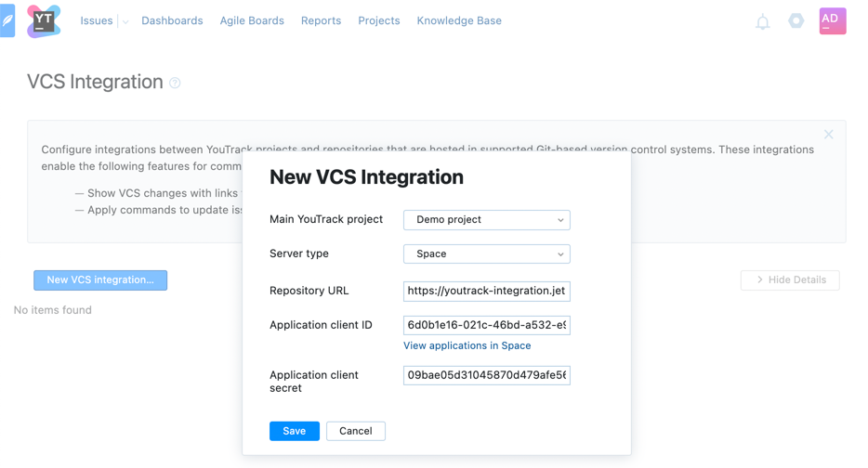
Task: Open the Main YouTrack project dropdown
Action: (486, 220)
